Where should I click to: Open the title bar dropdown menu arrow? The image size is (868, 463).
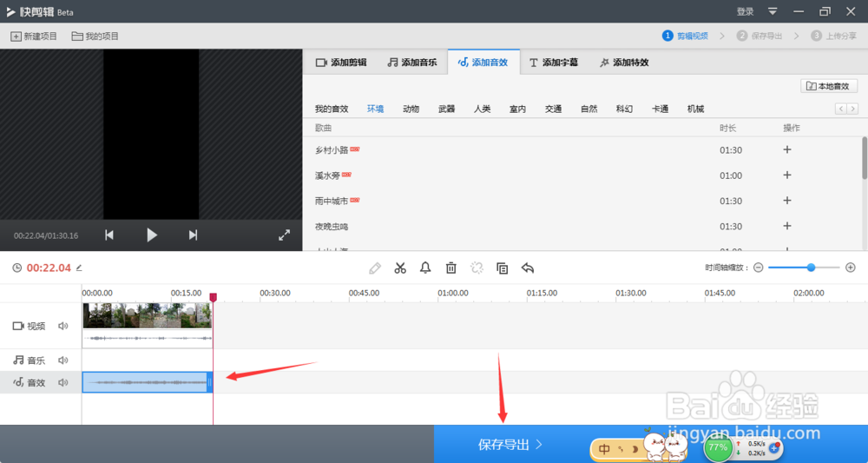[773, 11]
